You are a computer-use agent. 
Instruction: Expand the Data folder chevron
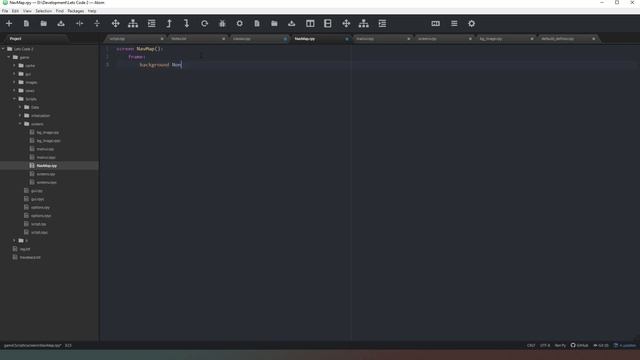pyautogui.click(x=20, y=107)
